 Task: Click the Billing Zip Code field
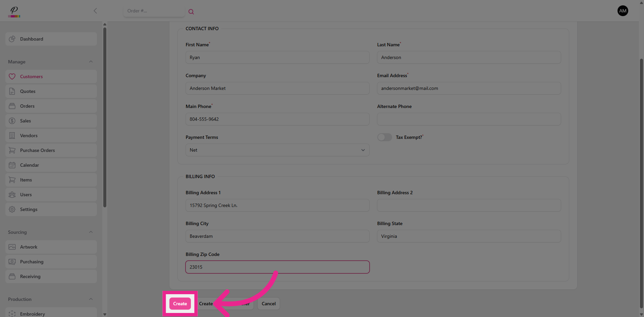[277, 267]
